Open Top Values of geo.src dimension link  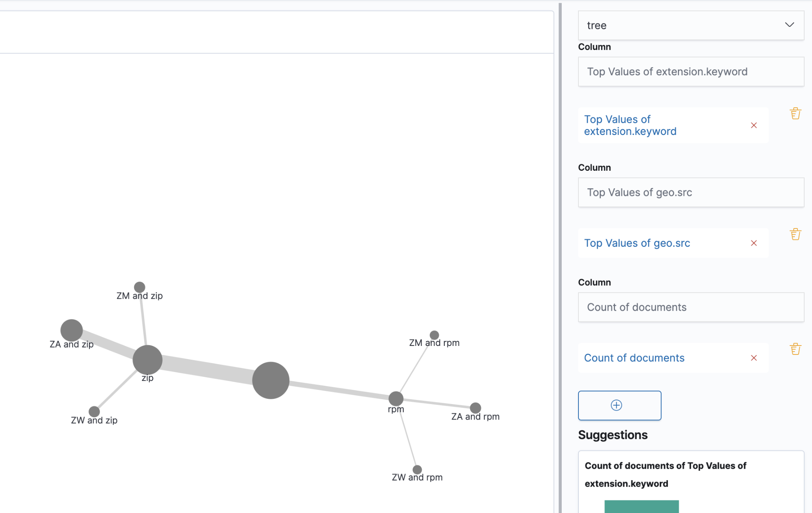click(637, 243)
